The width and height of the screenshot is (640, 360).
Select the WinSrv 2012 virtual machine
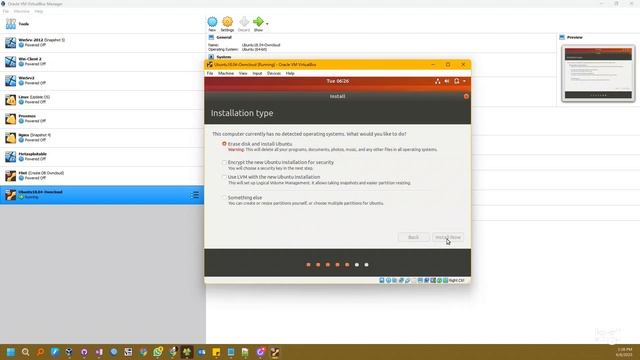click(102, 42)
